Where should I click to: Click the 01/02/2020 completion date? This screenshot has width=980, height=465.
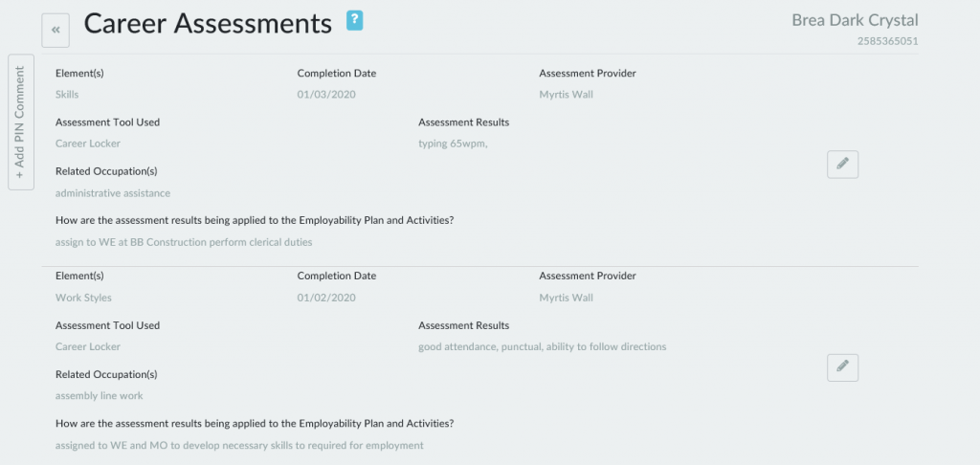326,298
